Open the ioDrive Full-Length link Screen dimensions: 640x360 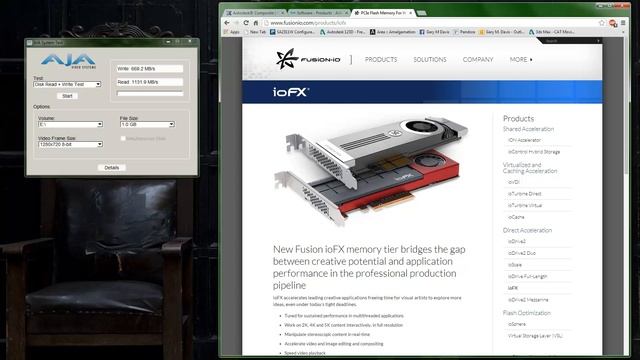click(527, 276)
